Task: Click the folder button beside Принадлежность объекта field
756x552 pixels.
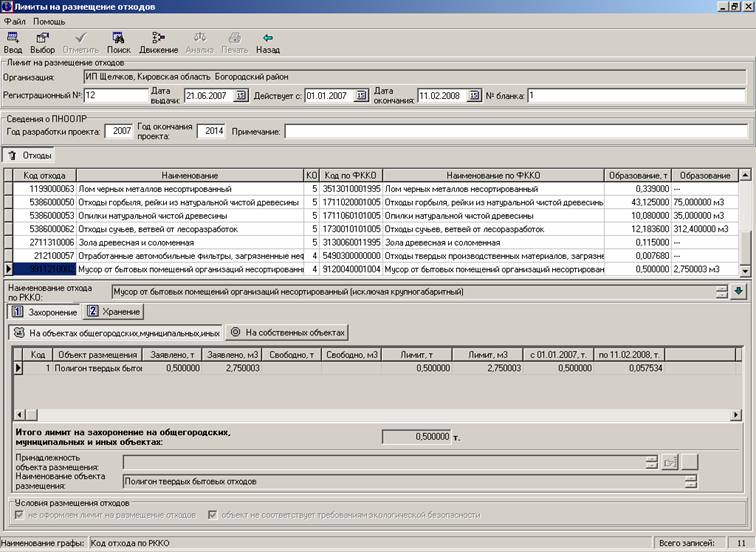Action: (671, 462)
